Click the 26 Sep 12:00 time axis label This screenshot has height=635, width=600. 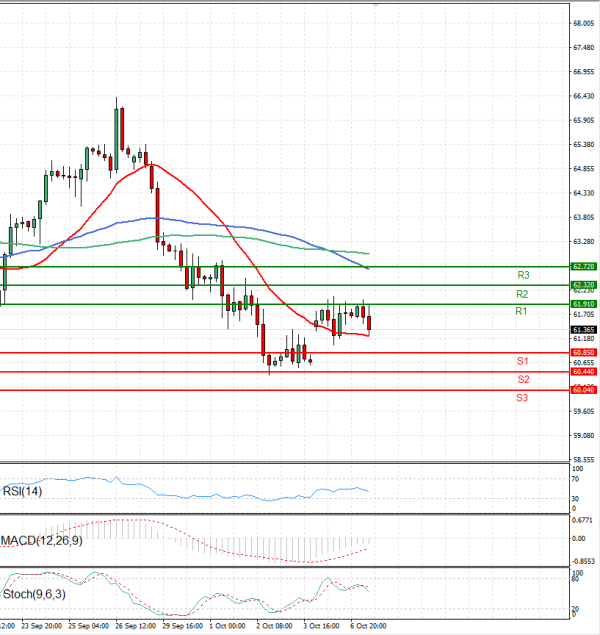tap(134, 625)
